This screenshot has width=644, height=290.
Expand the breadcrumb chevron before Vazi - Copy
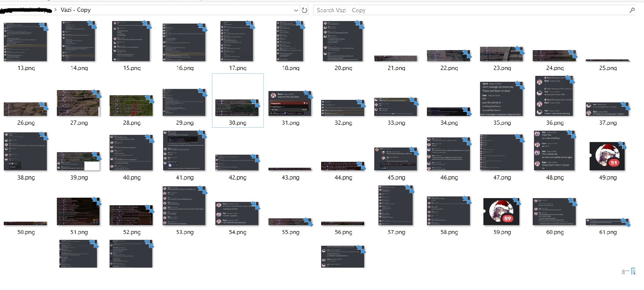tap(56, 10)
